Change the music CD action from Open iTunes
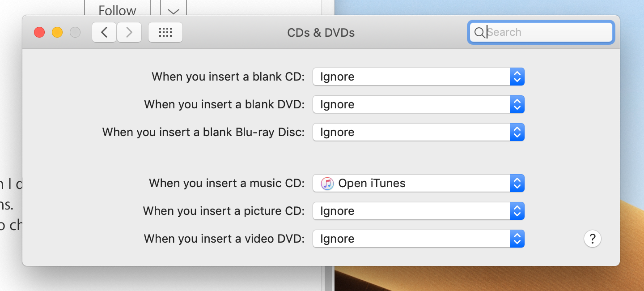This screenshot has width=644, height=291. point(418,183)
